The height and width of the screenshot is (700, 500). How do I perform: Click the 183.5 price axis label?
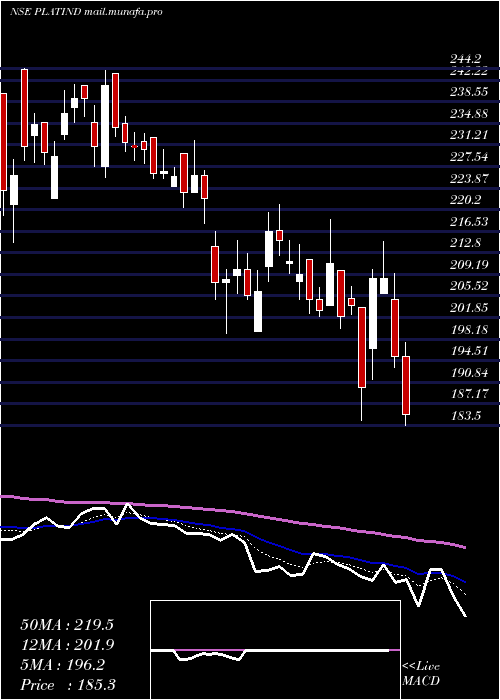[465, 416]
